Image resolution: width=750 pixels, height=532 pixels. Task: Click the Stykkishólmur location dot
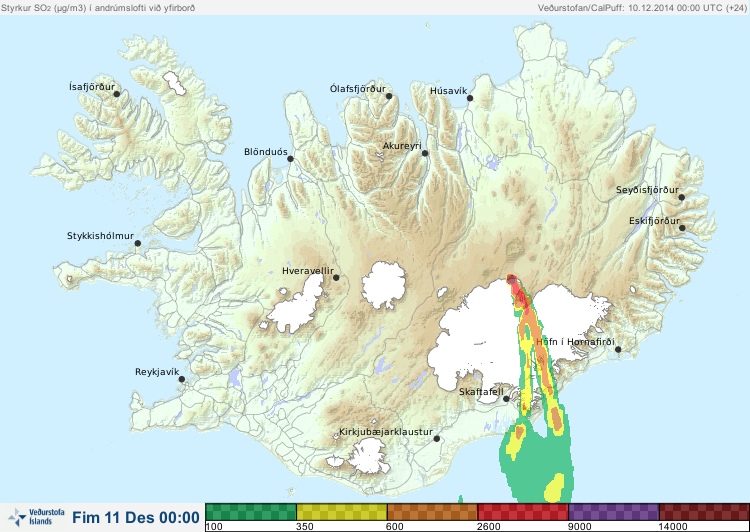click(138, 244)
